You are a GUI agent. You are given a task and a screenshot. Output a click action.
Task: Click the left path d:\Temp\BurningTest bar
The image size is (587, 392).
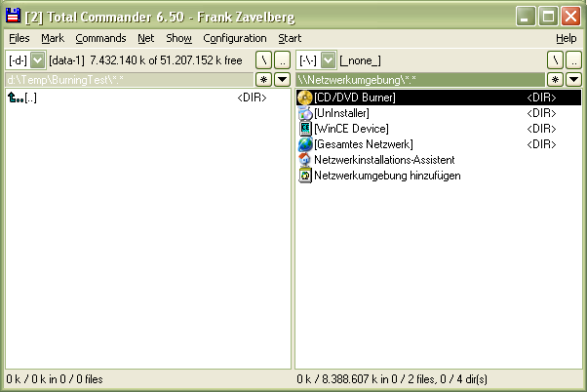(x=130, y=80)
